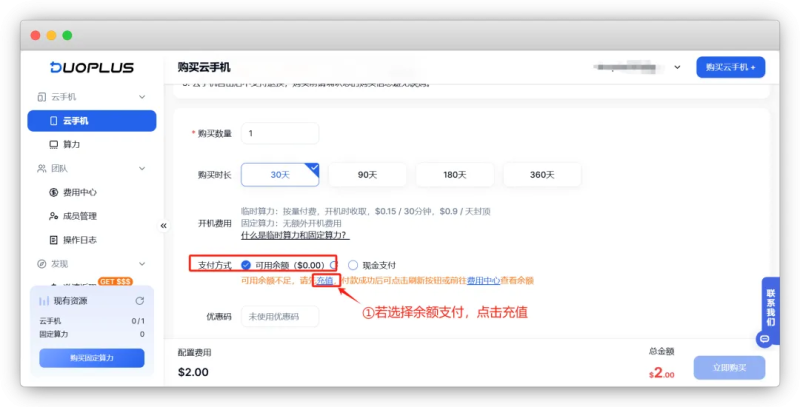The image size is (800, 407).
Task: Click the 立即购买 button
Action: (x=730, y=368)
